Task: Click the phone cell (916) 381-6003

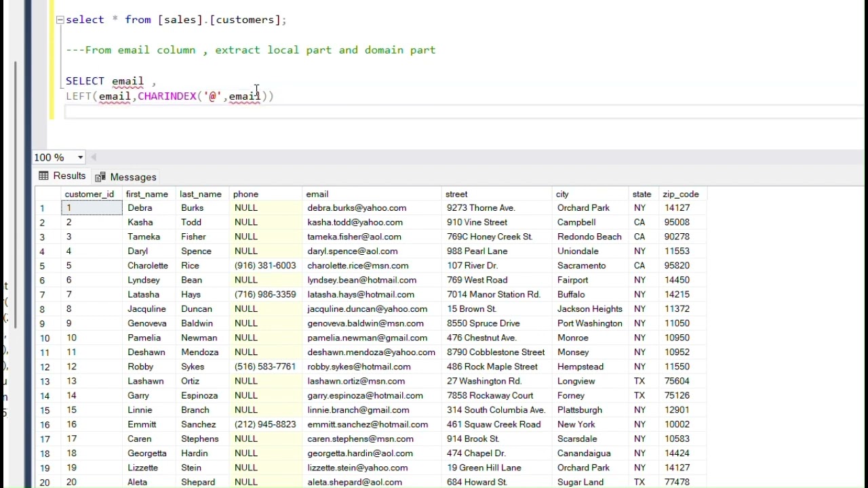Action: pyautogui.click(x=266, y=266)
